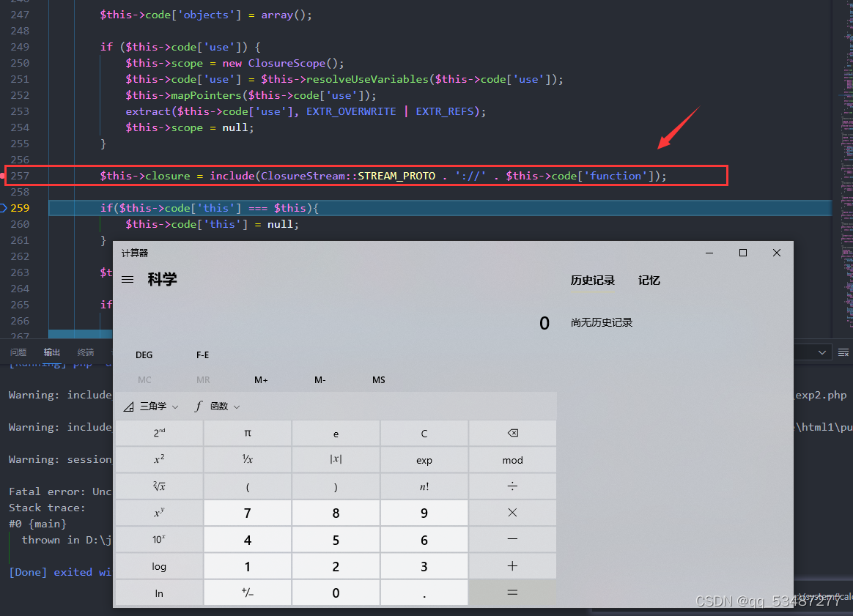
Task: Open the 终端 terminal panel tab
Action: coord(86,352)
